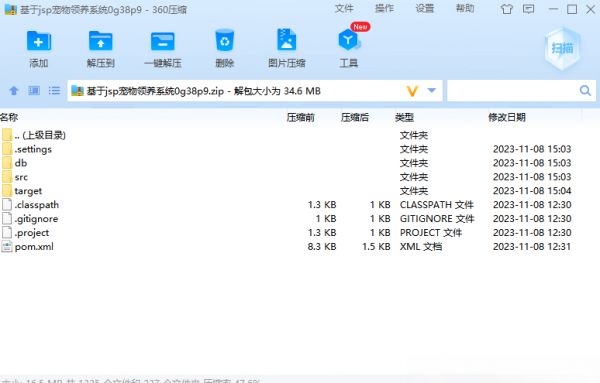This screenshot has height=383, width=600.
Task: Switch to the list view icon
Action: point(54,91)
